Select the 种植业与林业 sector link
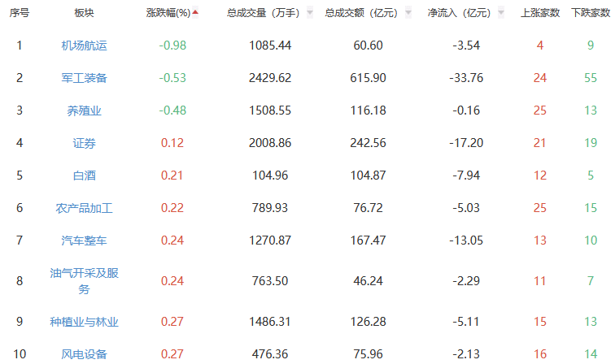Screen dimensions: 615x364 point(84,322)
